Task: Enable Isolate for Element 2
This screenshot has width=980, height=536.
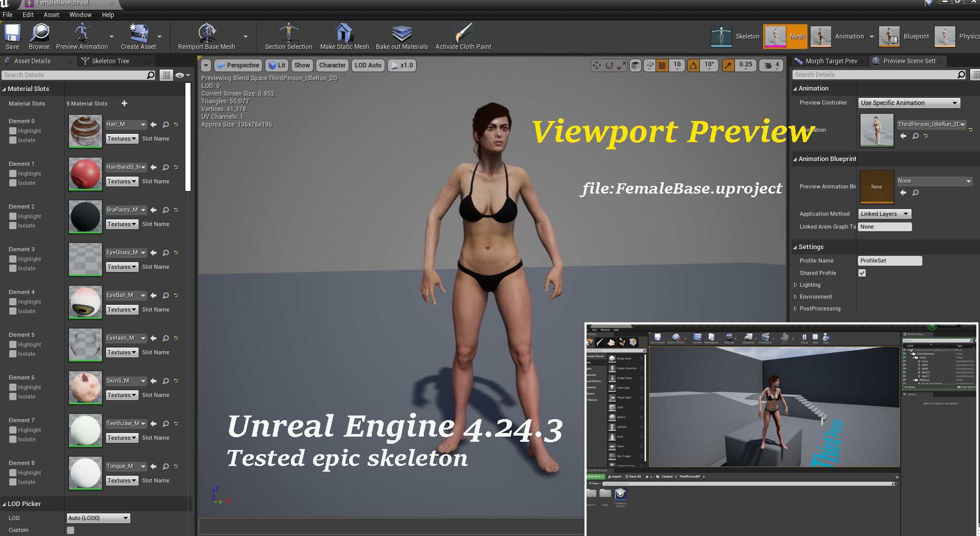Action: tap(13, 226)
